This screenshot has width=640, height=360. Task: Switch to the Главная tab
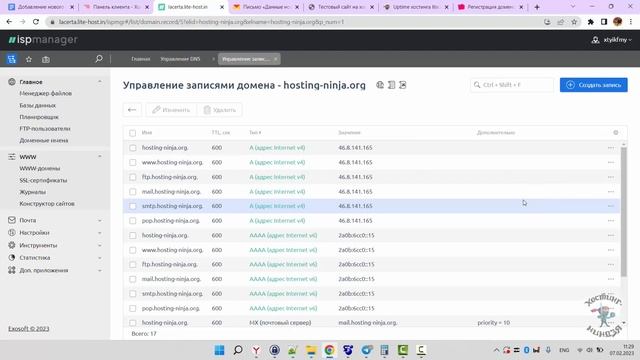tap(140, 59)
